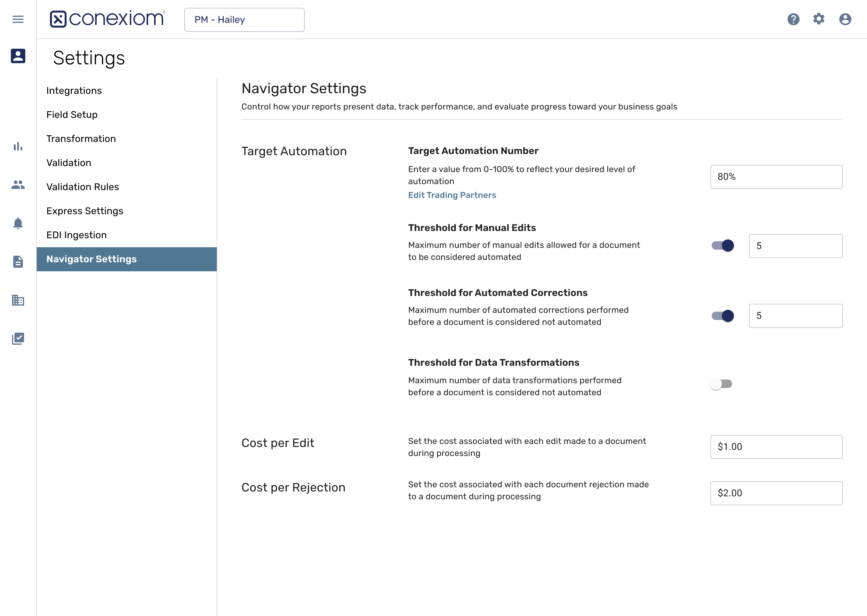Enable Threshold for Data Transformations toggle

721,384
